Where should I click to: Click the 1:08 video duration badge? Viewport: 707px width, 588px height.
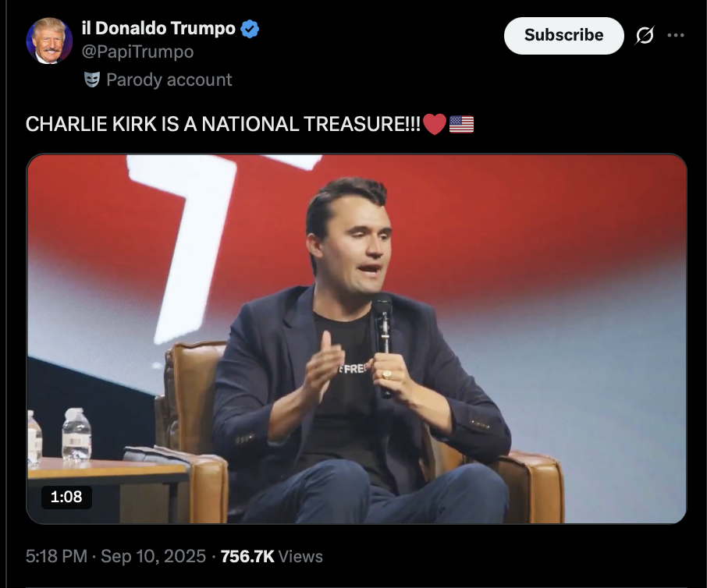coord(66,497)
